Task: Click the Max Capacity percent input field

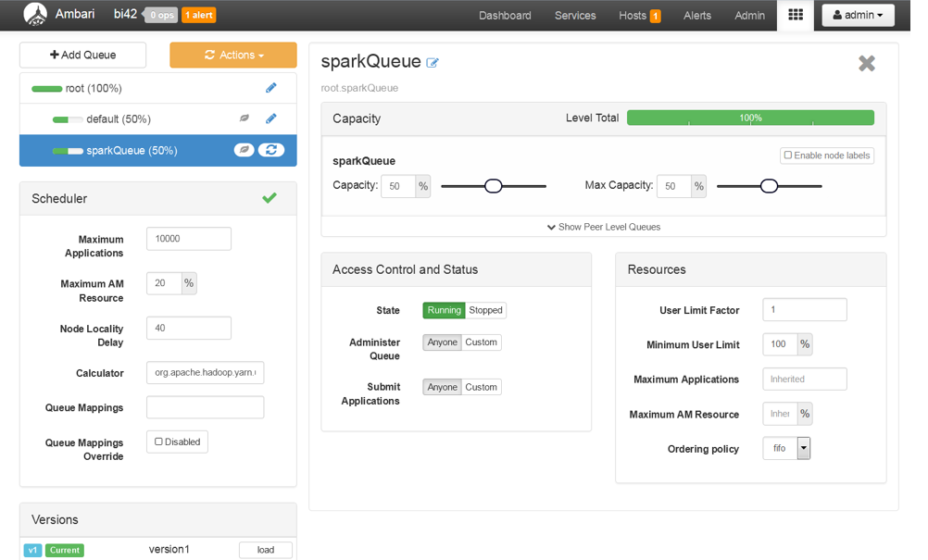Action: tap(674, 186)
